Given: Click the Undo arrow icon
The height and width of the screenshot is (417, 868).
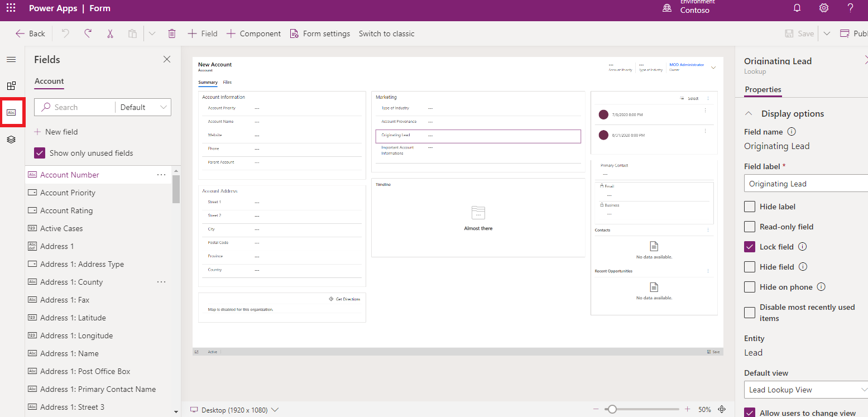Looking at the screenshot, I should click(65, 33).
